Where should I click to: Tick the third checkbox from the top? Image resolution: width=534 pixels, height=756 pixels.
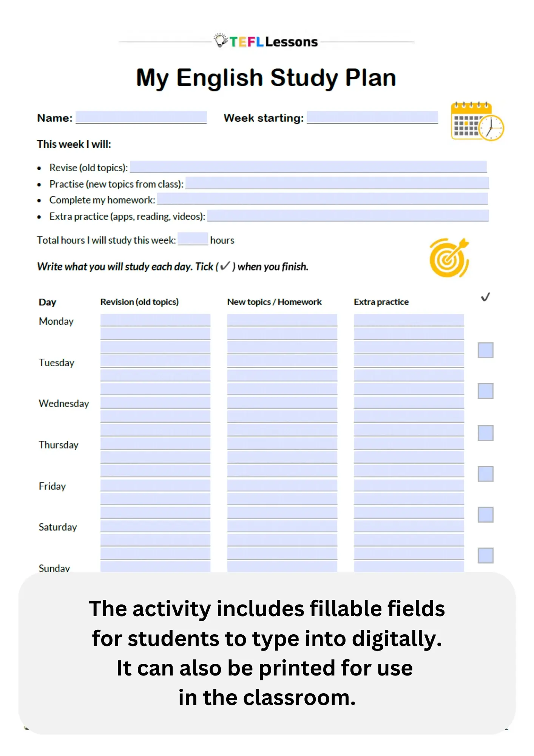(485, 433)
